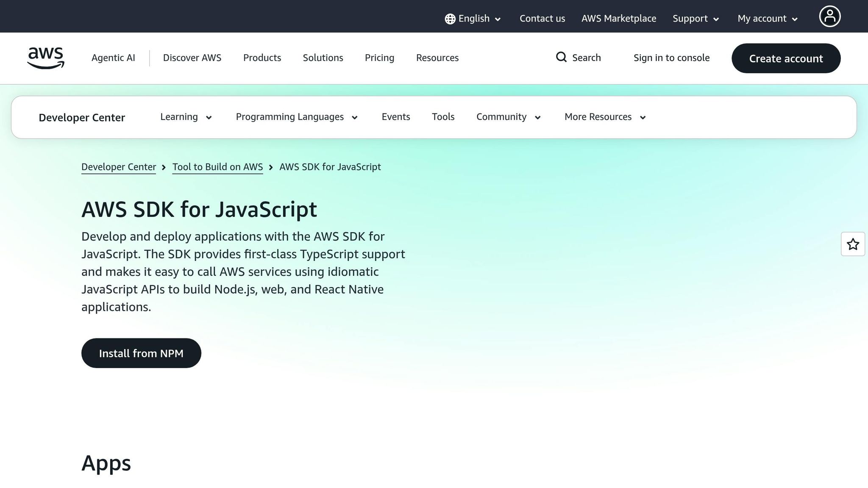
Task: Click the AWS SDK for JavaScript breadcrumb text
Action: [330, 167]
